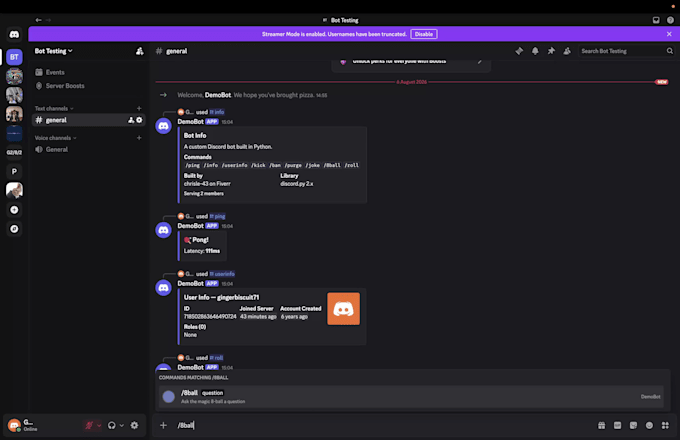Screen dimensions: 680x440
Task: Click the 'Bot Info' embed title
Action: pyautogui.click(x=195, y=136)
